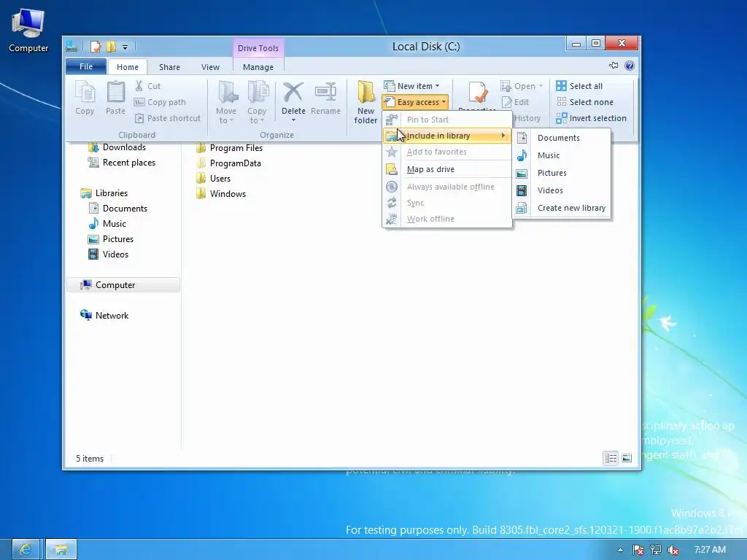
Task: Switch to the Home ribbon tab
Action: coord(128,67)
